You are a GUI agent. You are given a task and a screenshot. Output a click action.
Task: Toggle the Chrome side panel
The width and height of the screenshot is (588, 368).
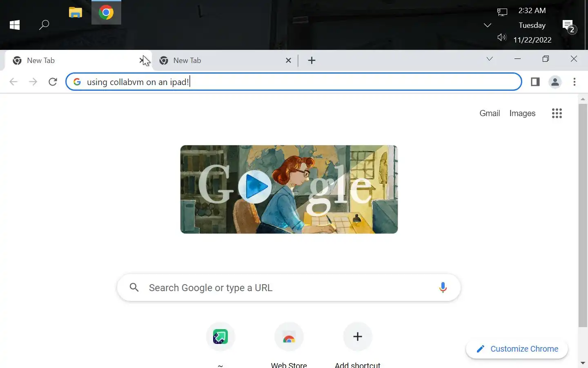click(535, 82)
